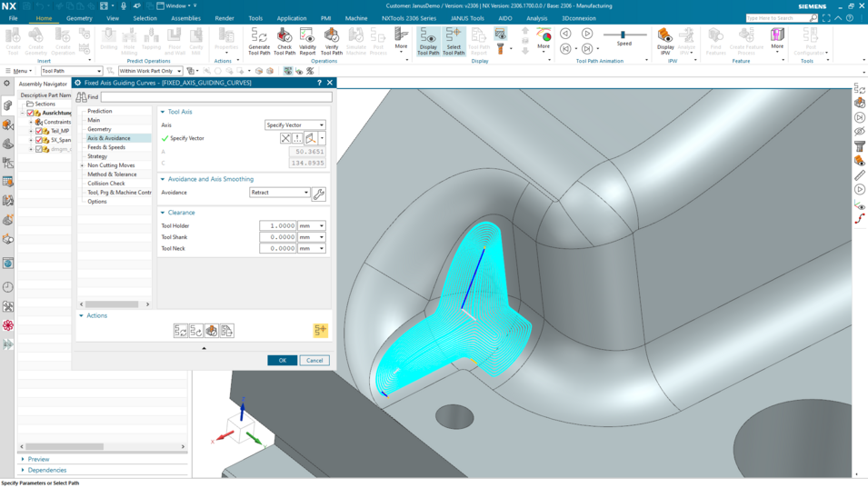Image resolution: width=868 pixels, height=488 pixels.
Task: Click List action icon in dialog
Action: 227,331
